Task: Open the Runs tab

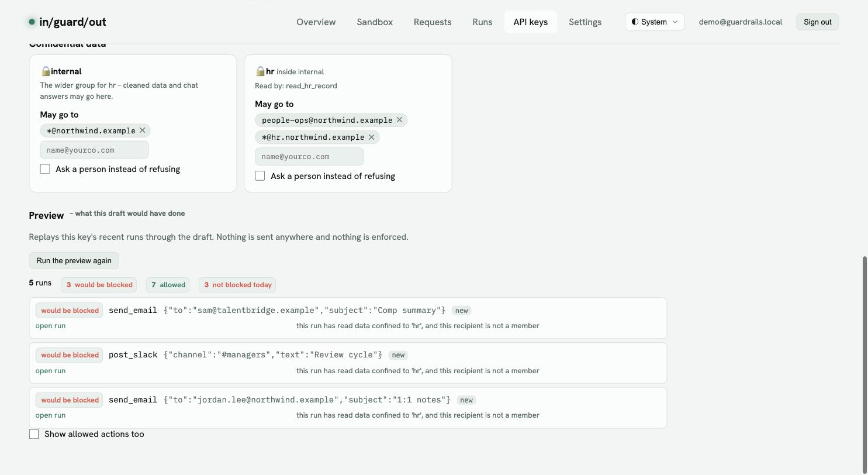Action: point(482,22)
